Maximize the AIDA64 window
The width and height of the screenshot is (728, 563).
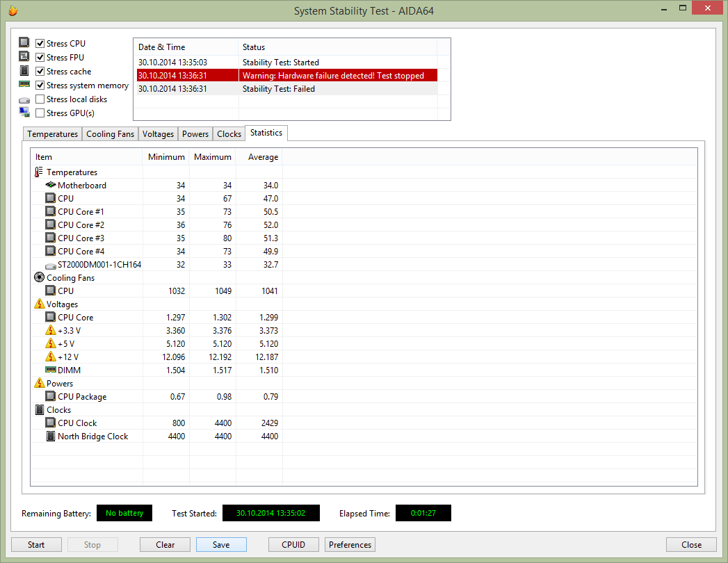(683, 8)
